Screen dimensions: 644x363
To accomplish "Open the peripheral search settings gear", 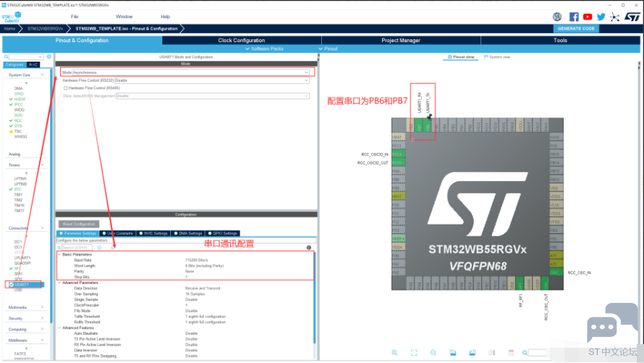I will pyautogui.click(x=49, y=57).
